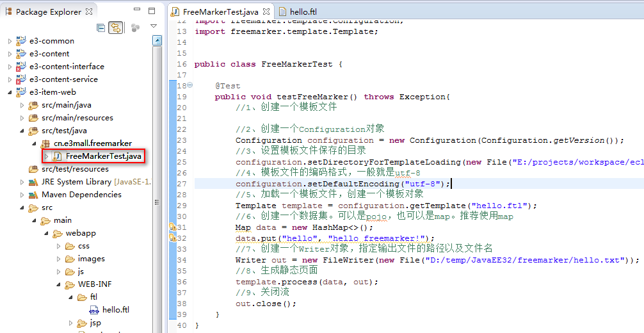644x333 pixels.
Task: Expand the e3-content-service project
Action: click(10, 79)
